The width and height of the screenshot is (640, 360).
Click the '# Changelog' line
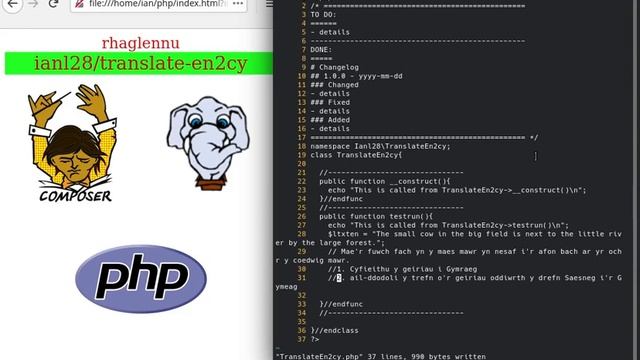pyautogui.click(x=334, y=67)
